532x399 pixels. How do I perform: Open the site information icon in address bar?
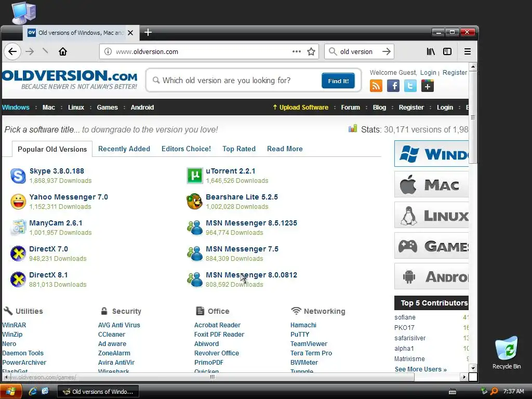108,51
